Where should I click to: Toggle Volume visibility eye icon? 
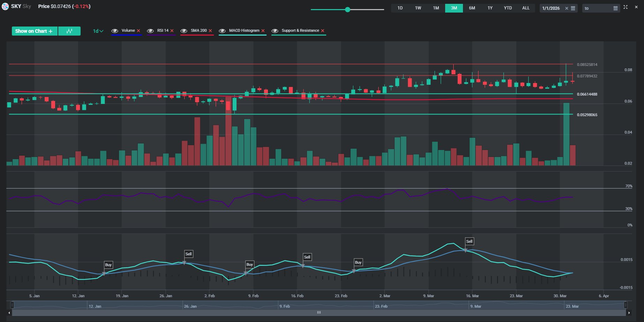point(114,31)
